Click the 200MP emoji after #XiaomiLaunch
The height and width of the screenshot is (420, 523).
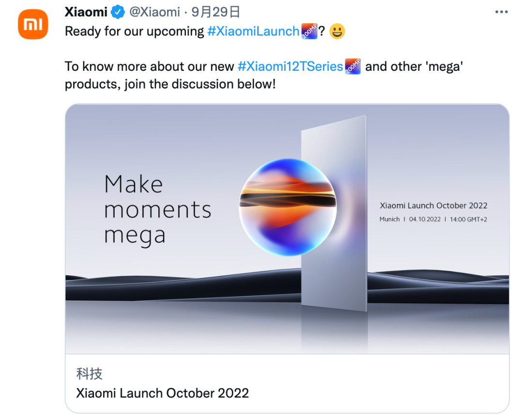309,31
